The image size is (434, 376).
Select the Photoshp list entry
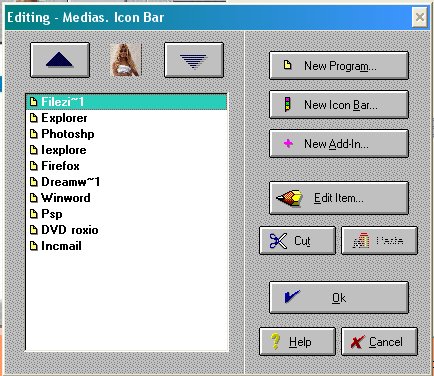pyautogui.click(x=126, y=134)
